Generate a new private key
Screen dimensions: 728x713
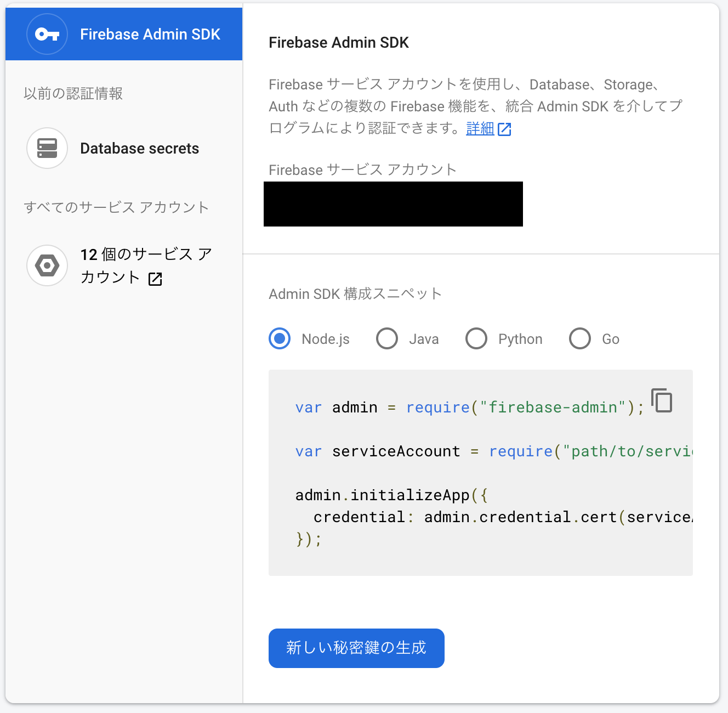click(356, 648)
